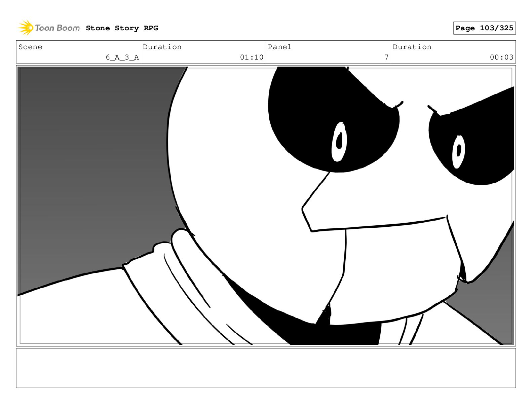This screenshot has width=532, height=412.
Task: Click panel number '7'
Action: (x=386, y=58)
